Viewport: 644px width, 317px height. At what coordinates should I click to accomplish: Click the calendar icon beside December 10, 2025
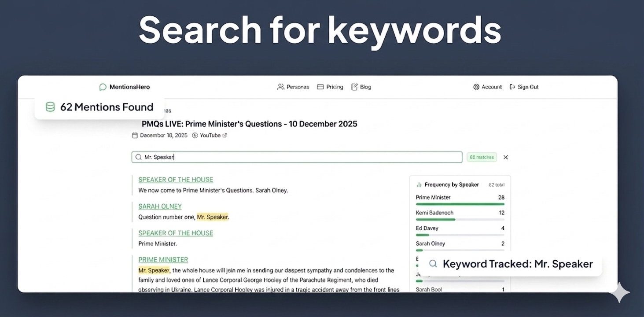coord(135,135)
